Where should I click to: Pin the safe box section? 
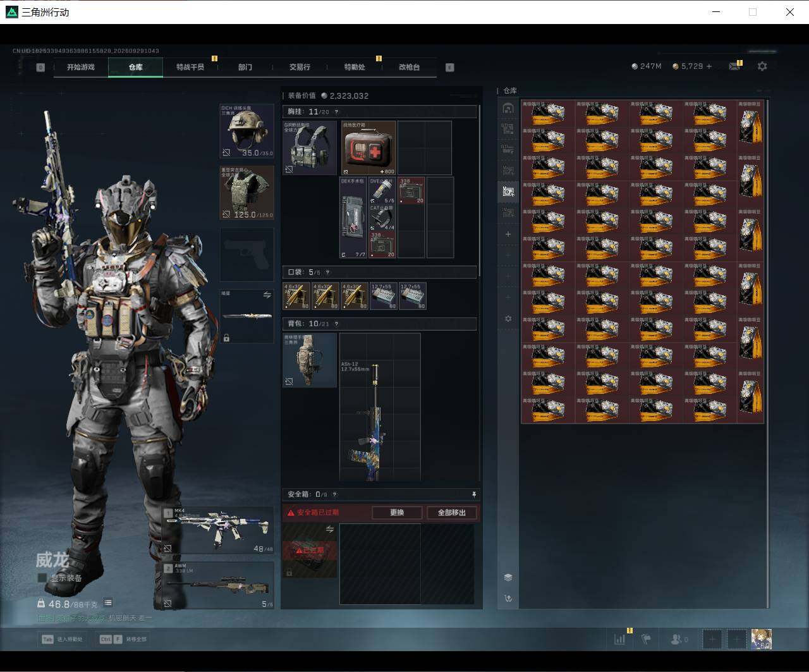[x=474, y=494]
